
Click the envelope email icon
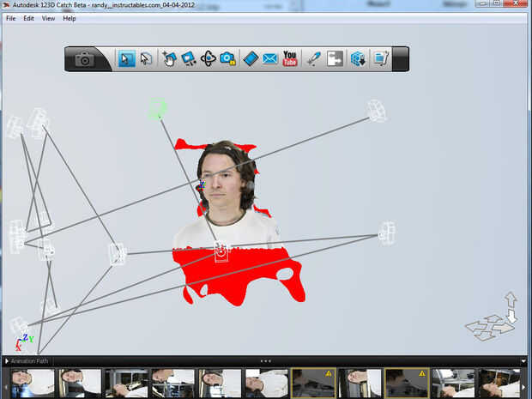[270, 59]
